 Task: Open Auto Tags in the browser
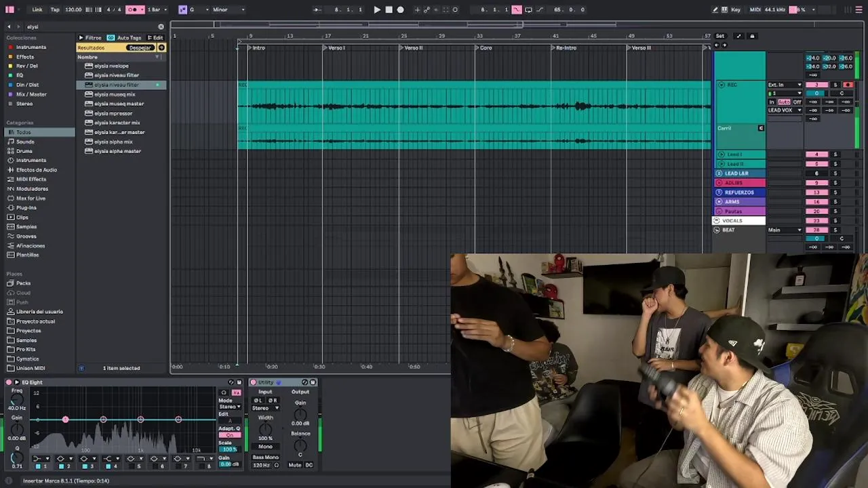tap(125, 38)
